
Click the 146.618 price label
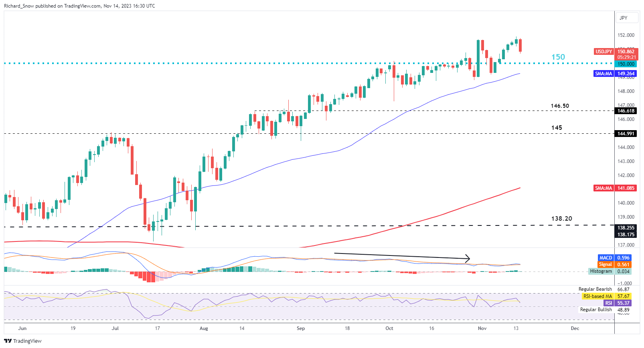point(626,111)
